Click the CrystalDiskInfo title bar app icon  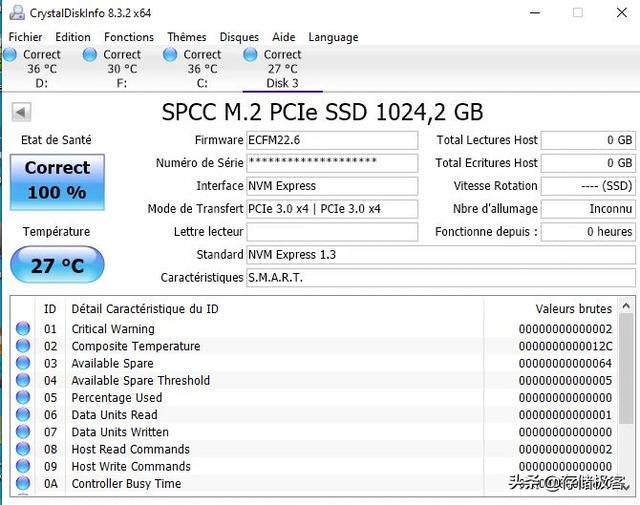pyautogui.click(x=17, y=12)
